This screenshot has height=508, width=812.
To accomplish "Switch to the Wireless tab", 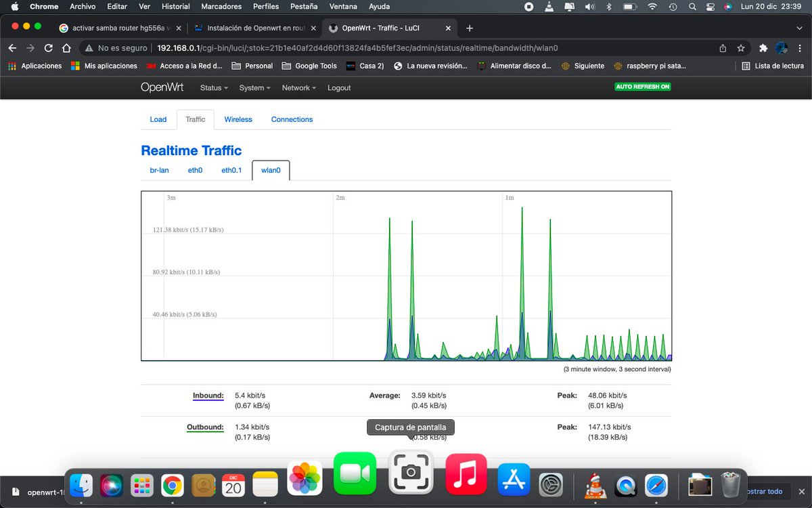I will click(x=238, y=119).
